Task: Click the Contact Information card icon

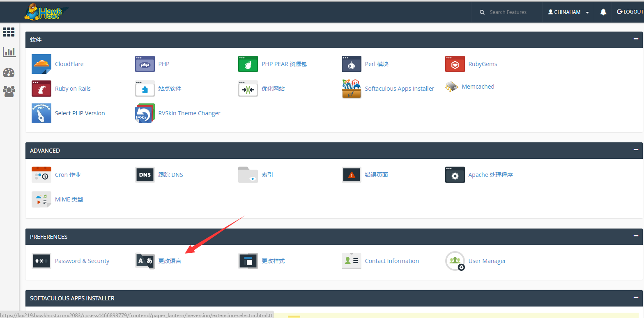Action: [x=352, y=261]
